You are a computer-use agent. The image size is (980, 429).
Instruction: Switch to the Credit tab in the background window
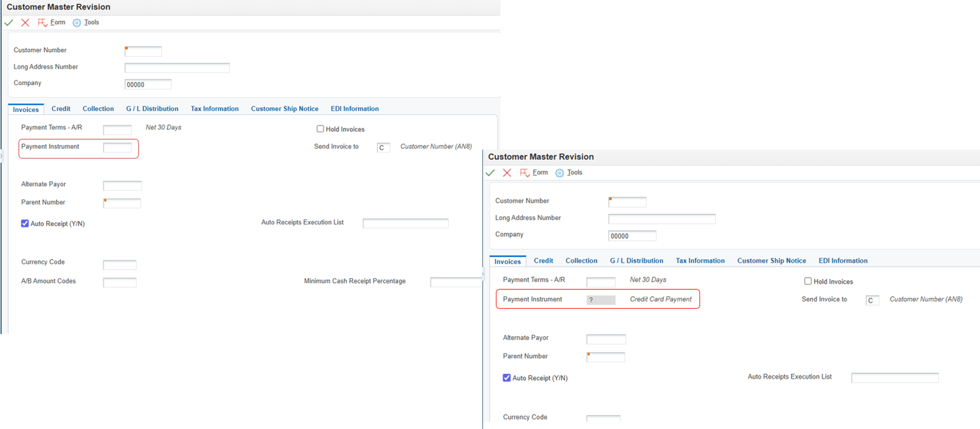coord(61,109)
